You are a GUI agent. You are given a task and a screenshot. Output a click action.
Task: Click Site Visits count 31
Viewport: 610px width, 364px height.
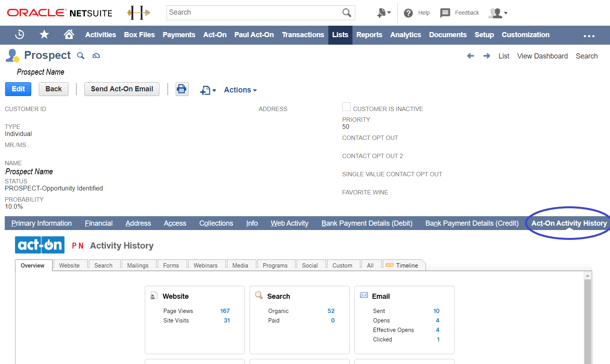coord(227,321)
